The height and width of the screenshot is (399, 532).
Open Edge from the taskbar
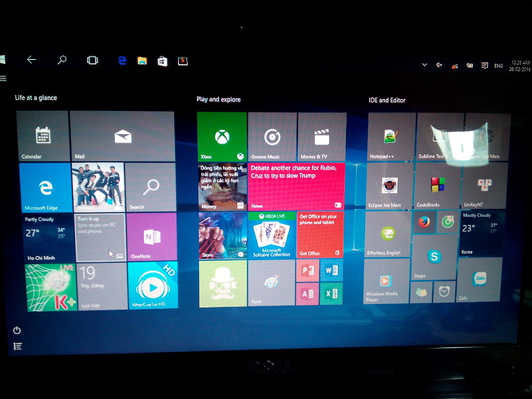(122, 61)
